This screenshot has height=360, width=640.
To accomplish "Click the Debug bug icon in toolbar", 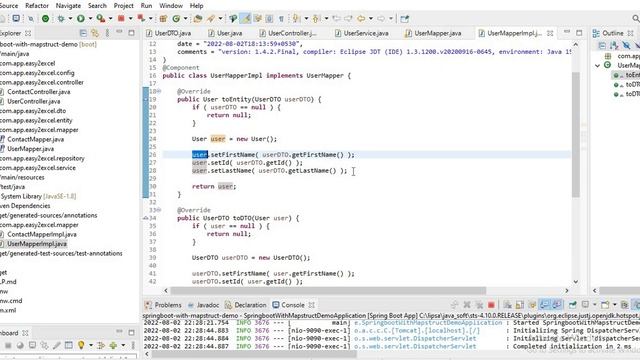I will [61, 18].
